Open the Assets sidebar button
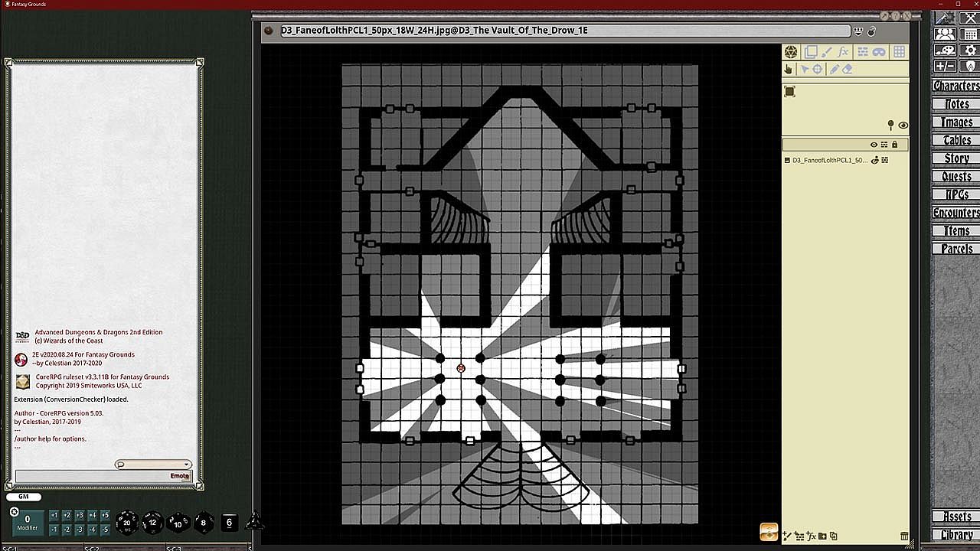The image size is (980, 551). 955,517
